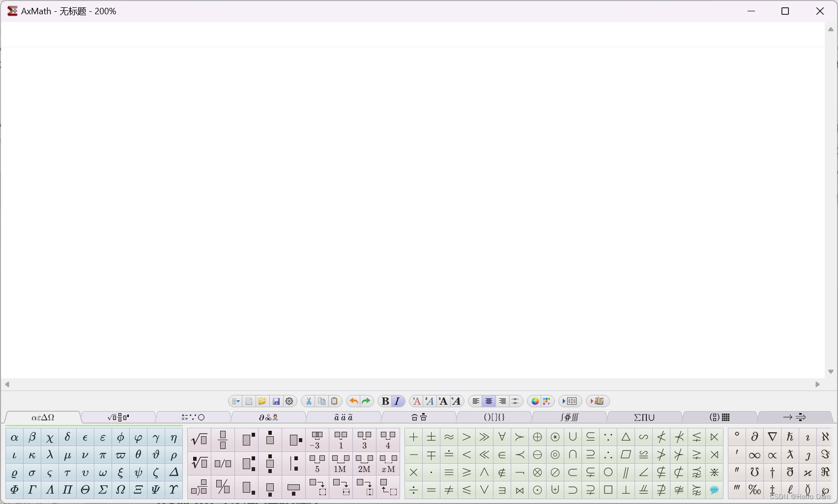
Task: Redo with the green arrow
Action: coord(366,401)
